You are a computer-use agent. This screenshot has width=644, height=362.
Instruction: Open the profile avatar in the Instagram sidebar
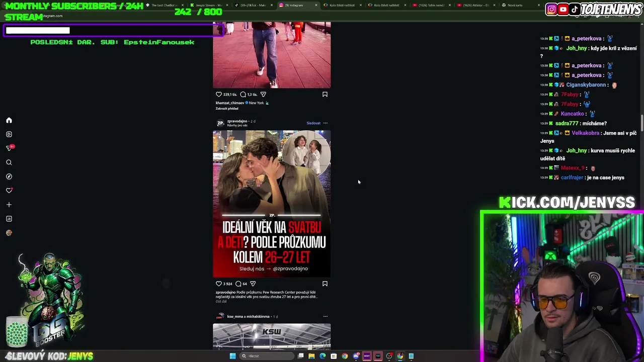click(x=9, y=233)
